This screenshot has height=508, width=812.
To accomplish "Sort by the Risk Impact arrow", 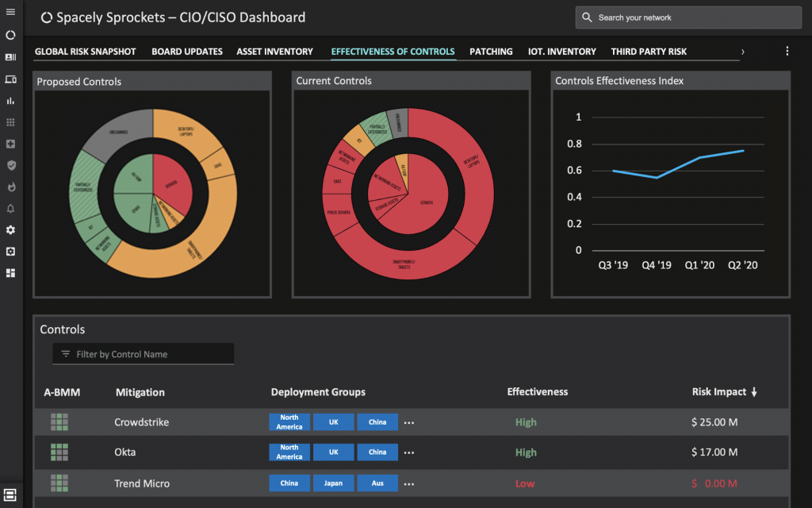I will click(x=754, y=392).
